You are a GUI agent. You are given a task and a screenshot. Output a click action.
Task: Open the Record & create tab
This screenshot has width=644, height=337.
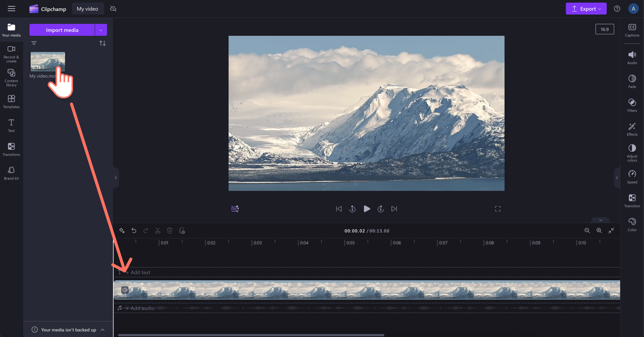(x=11, y=54)
